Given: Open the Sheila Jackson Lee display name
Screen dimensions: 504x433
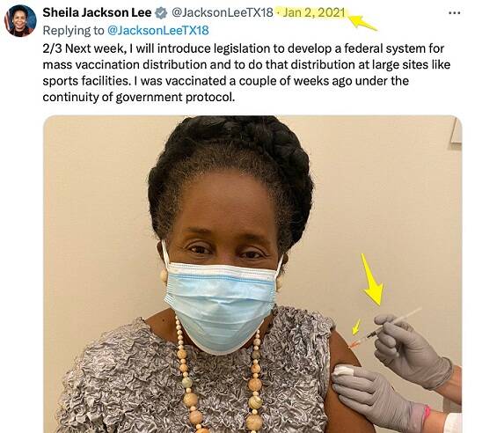Looking at the screenshot, I should pos(97,12).
